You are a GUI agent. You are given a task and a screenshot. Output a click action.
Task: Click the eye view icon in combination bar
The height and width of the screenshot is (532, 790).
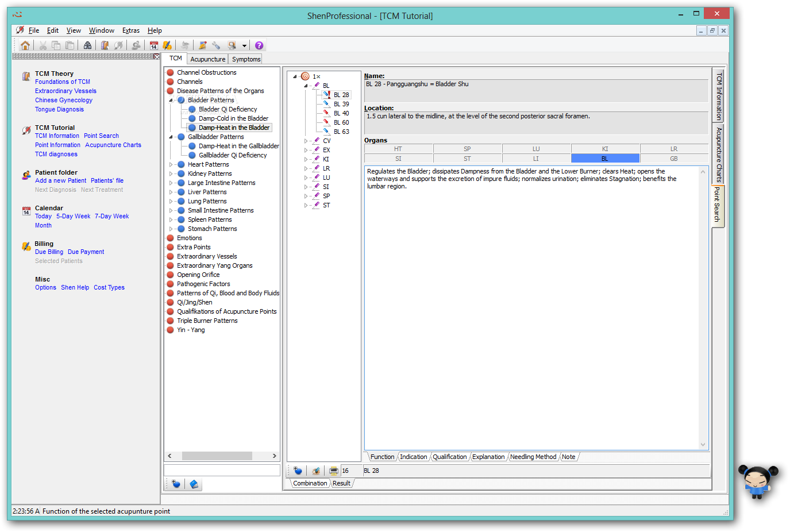click(315, 471)
